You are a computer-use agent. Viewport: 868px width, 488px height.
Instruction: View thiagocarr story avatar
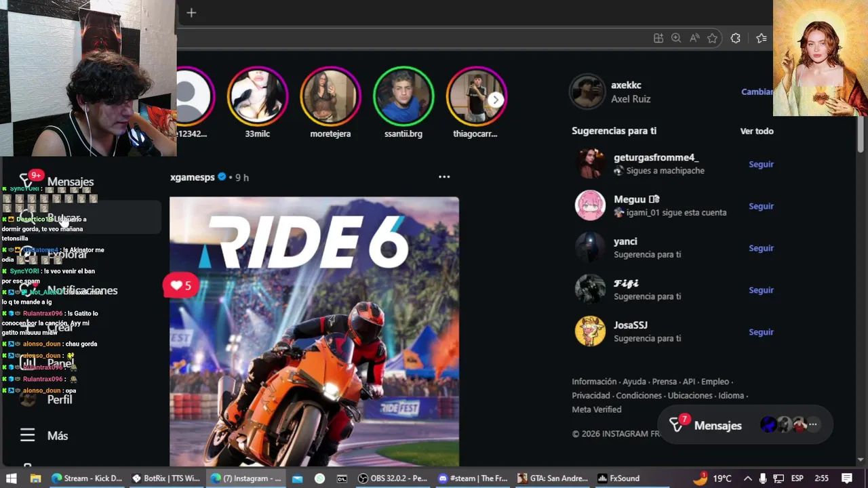pos(476,96)
